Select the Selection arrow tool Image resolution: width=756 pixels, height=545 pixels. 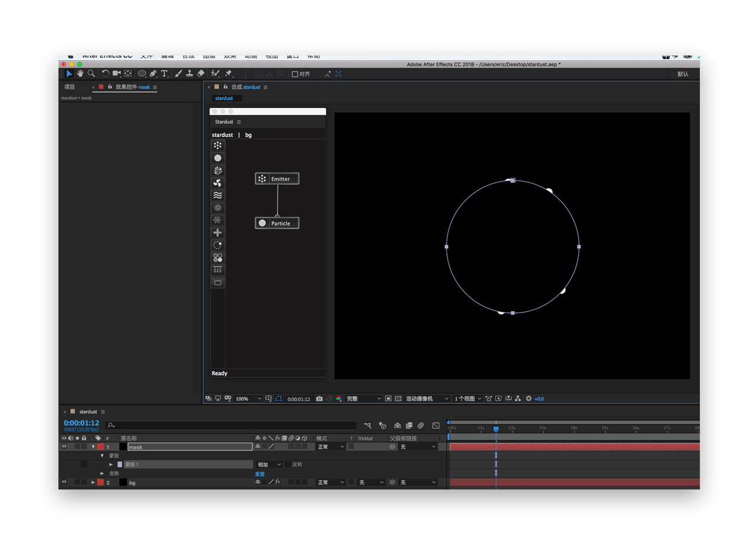tap(69, 74)
